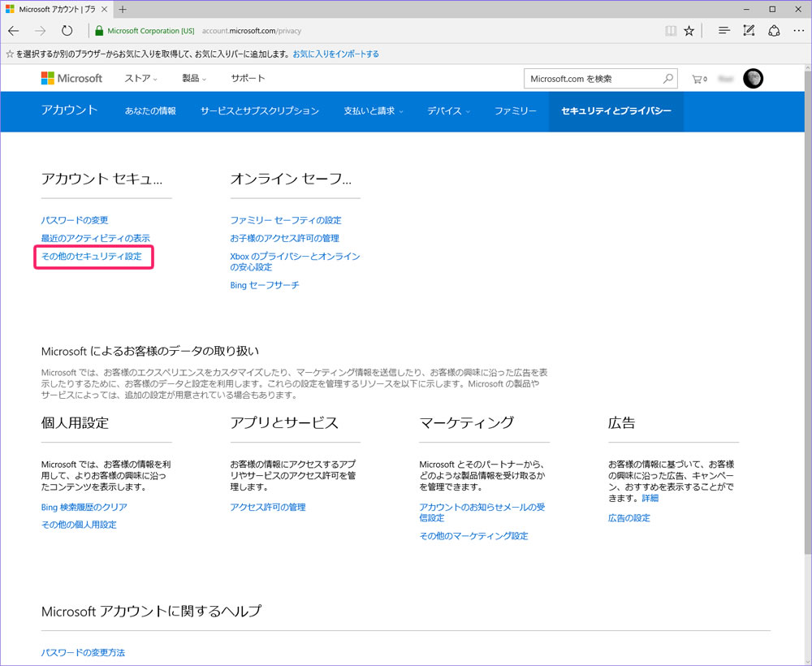Open Edge more actions ellipsis menu
The width and height of the screenshot is (812, 666).
coord(798,31)
